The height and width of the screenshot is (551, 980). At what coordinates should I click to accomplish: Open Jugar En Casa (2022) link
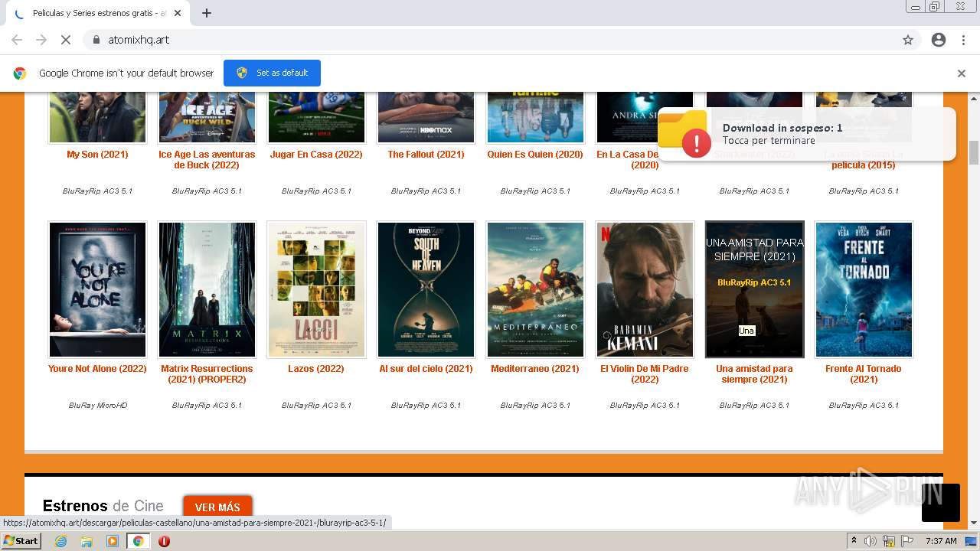316,155
